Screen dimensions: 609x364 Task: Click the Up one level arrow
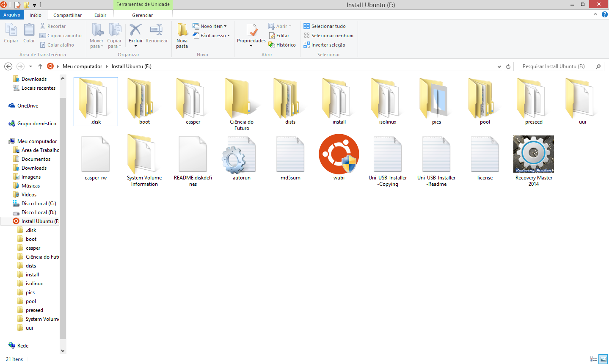click(40, 66)
